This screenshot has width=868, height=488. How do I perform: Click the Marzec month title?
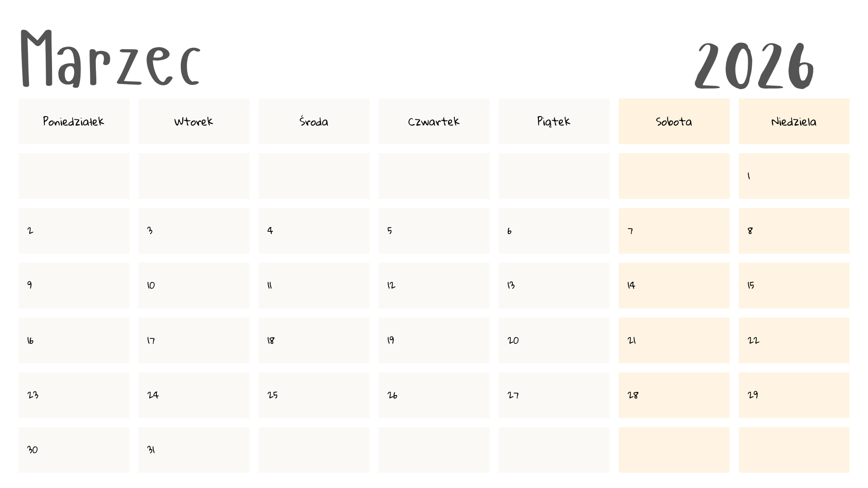[110, 59]
